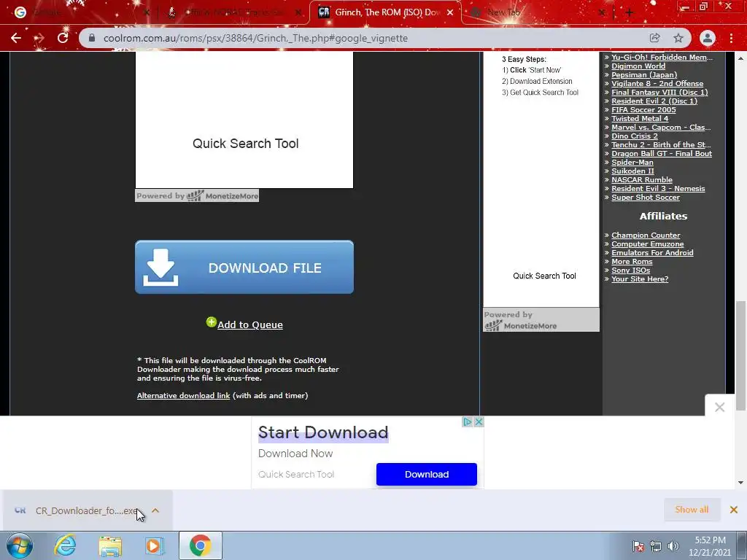Screen dimensions: 747x560
Task: Switch to the New Tab tab
Action: click(538, 13)
